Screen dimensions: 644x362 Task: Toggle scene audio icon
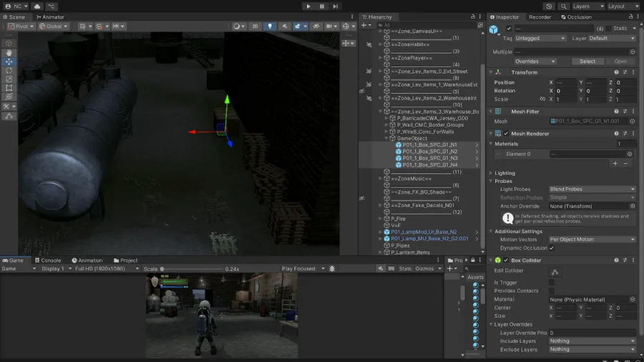coord(284,26)
